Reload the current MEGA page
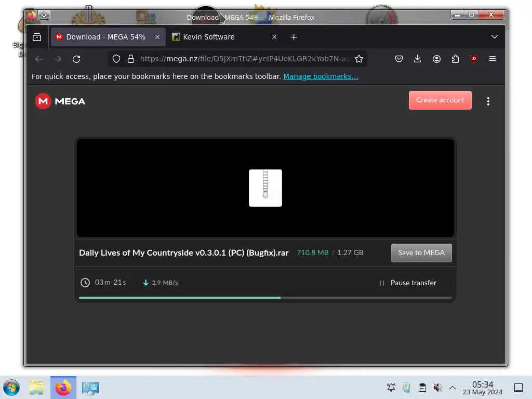The image size is (532, 399). [76, 59]
